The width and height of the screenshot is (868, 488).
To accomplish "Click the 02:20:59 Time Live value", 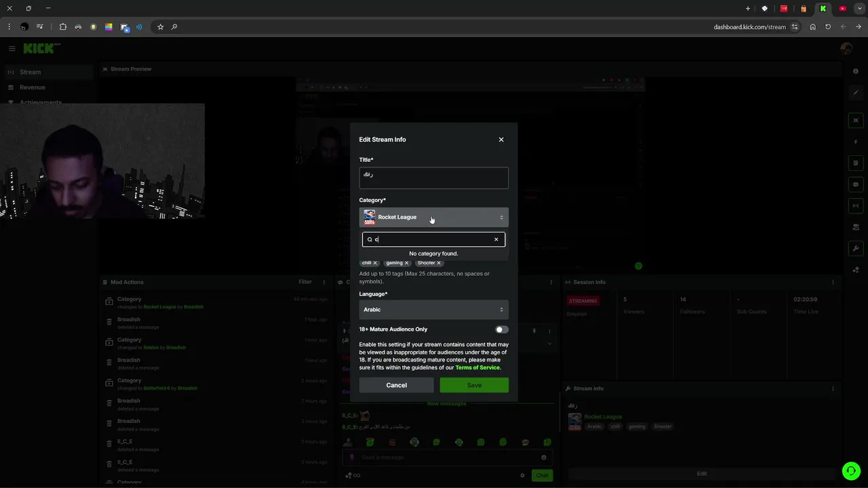I will tap(805, 300).
